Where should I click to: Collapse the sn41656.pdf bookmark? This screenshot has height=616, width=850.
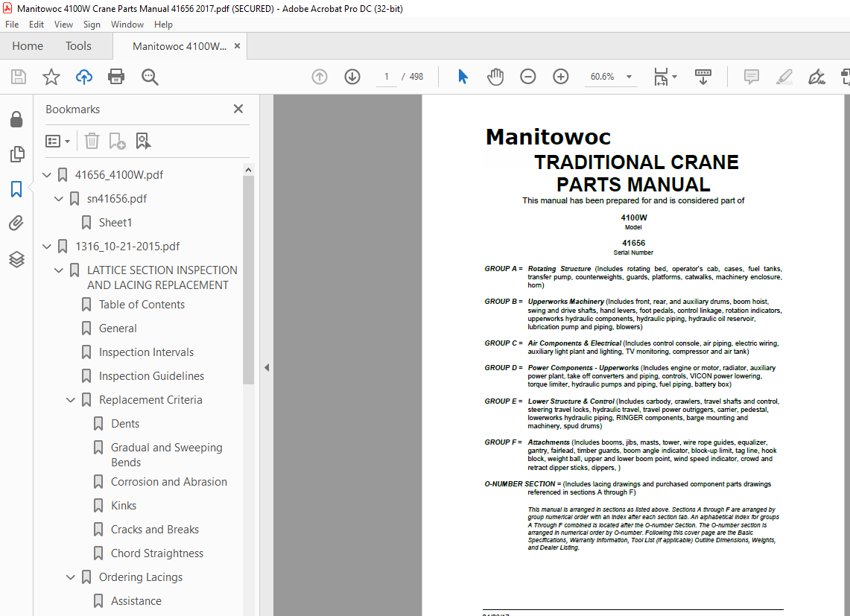(59, 198)
